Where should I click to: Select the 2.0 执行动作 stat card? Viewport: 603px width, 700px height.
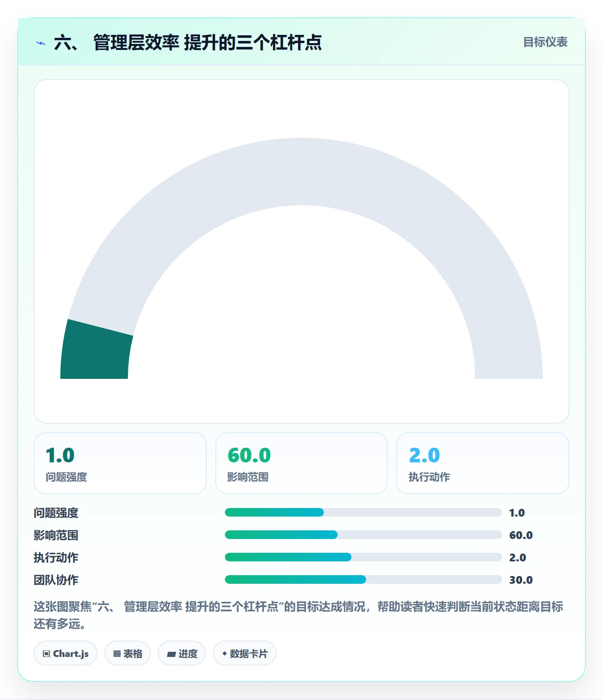click(x=483, y=463)
